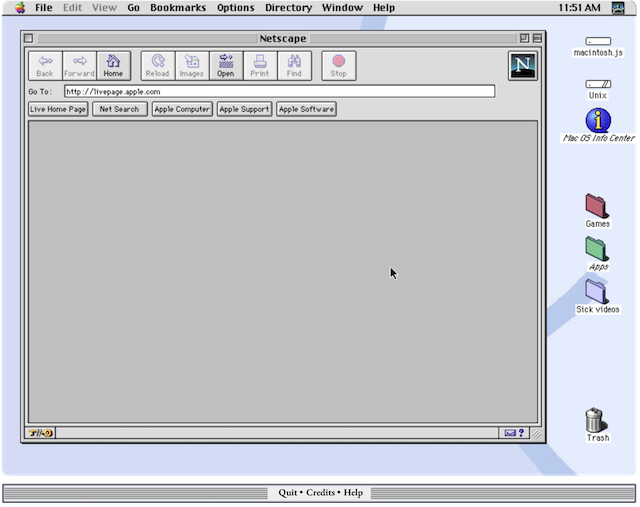Open the Help menu in menu bar
Viewport: 640px width, 507px height.
[x=384, y=8]
